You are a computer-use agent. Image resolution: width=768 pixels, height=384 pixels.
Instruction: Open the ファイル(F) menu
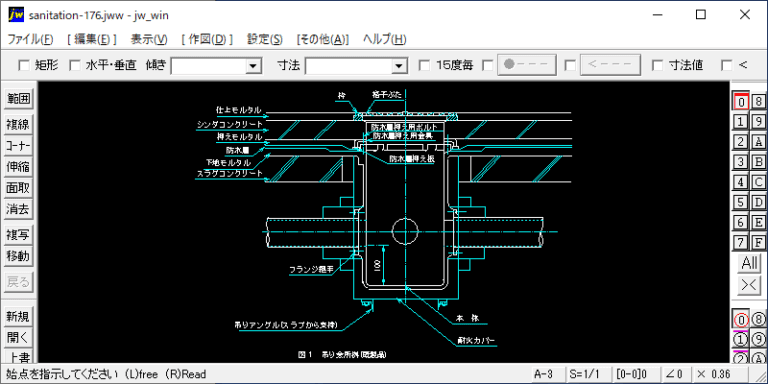(30, 40)
